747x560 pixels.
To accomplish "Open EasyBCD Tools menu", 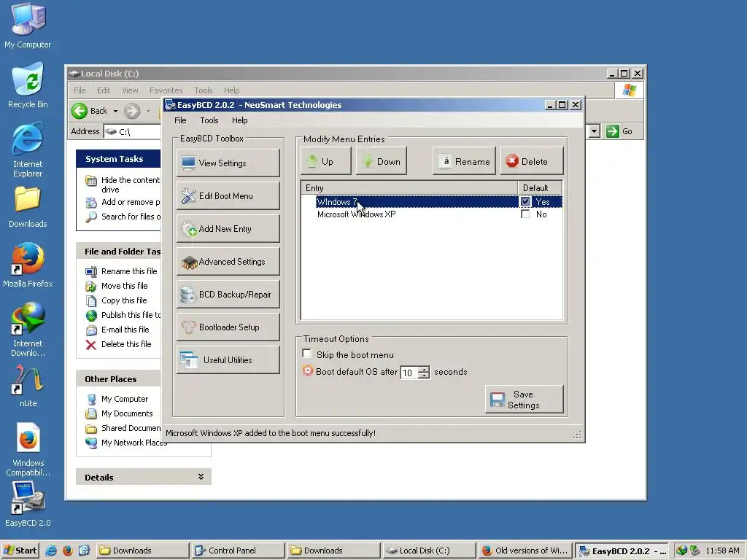I will pyautogui.click(x=209, y=120).
